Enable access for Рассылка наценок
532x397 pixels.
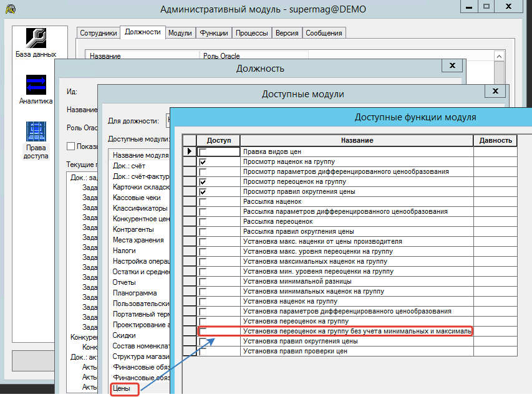click(203, 202)
